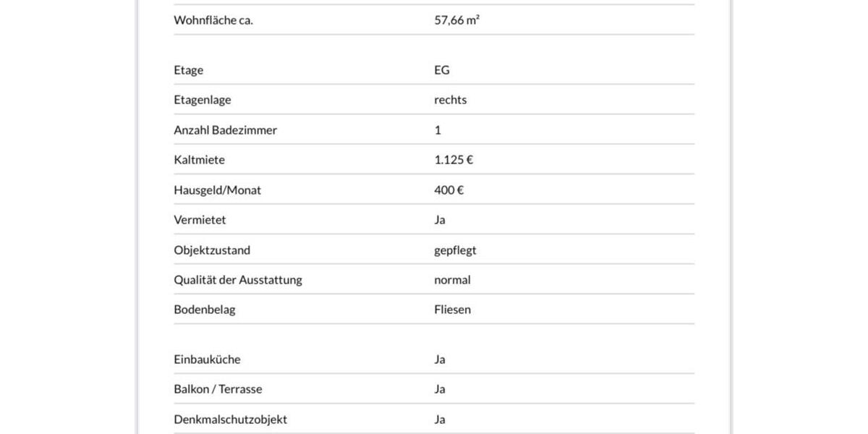868x434 pixels.
Task: Select the 1.125 € rent value
Action: pos(454,160)
